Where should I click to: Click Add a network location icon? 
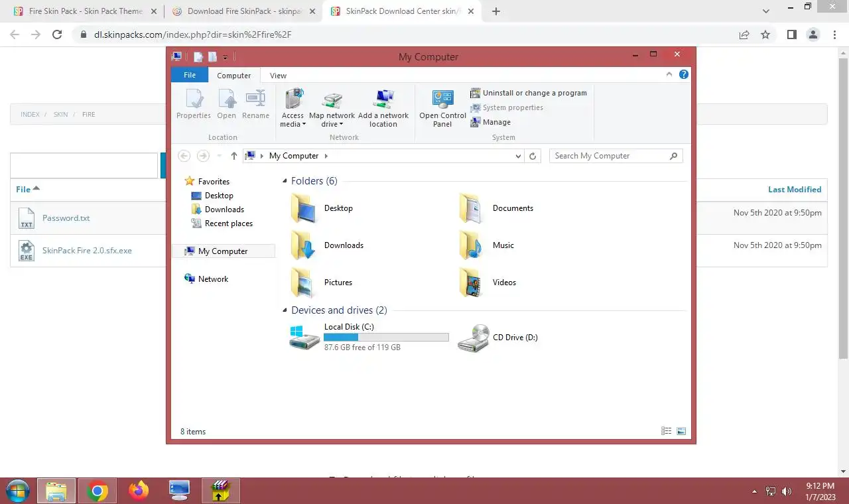point(383,108)
